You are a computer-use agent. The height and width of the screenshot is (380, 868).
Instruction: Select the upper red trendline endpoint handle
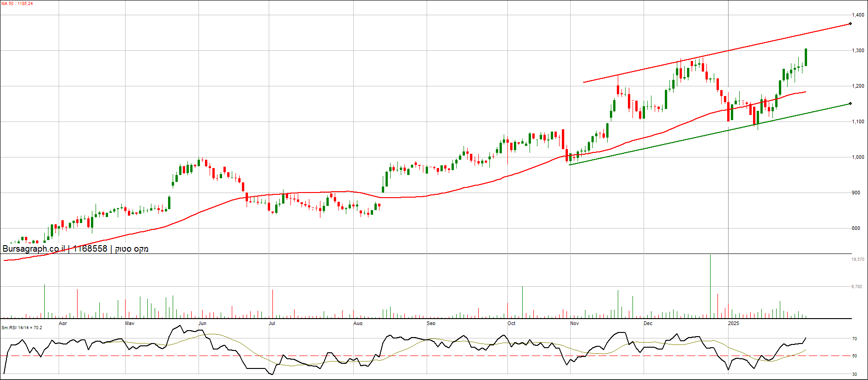(x=850, y=24)
